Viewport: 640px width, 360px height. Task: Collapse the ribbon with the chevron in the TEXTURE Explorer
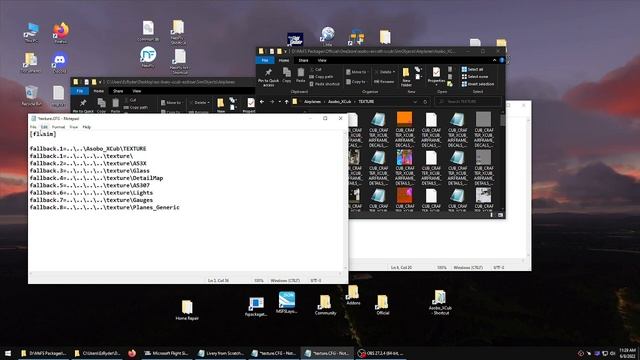pos(494,60)
